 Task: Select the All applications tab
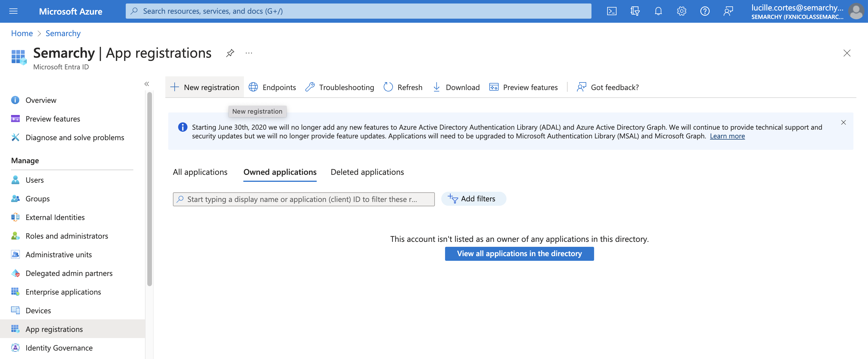(x=200, y=171)
